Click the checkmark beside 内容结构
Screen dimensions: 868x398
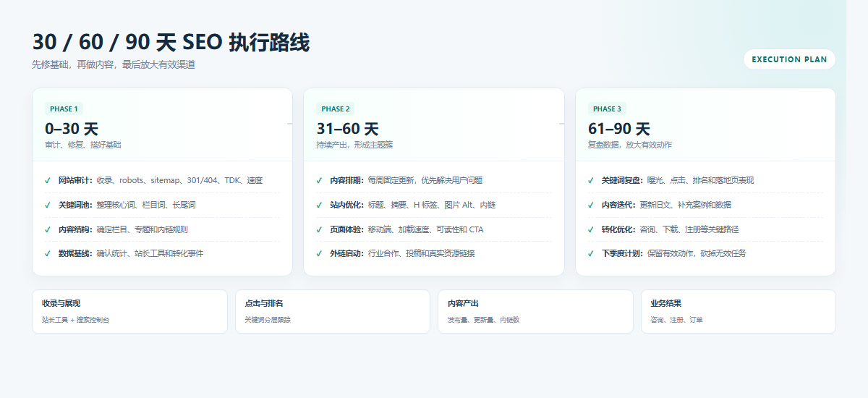48,230
